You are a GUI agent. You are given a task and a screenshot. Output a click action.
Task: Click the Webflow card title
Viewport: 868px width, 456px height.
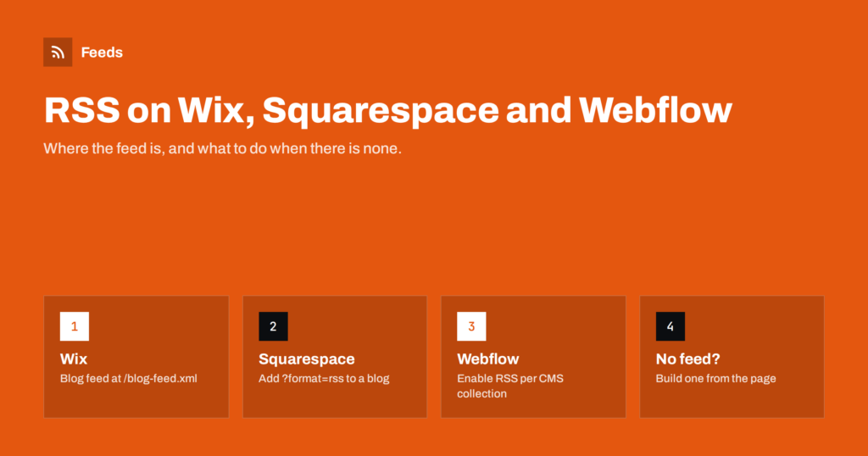pos(487,359)
